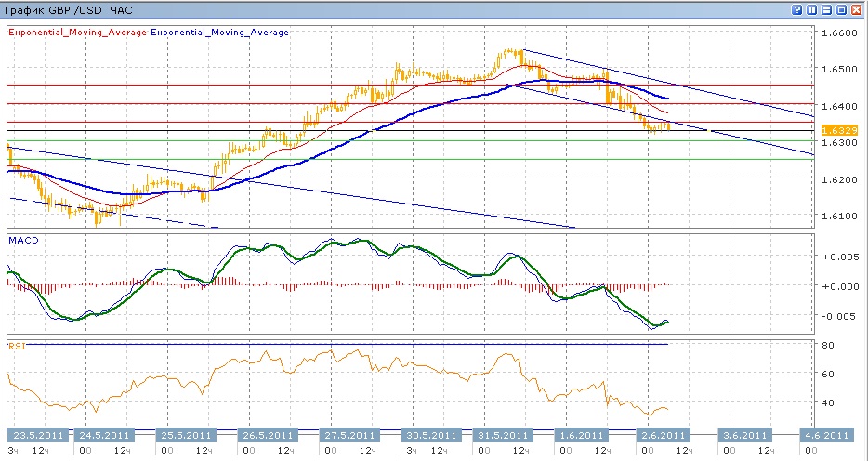Click the red Exponential_Moving_Average legend label
Viewport: 868px width, 461px height.
coord(78,32)
